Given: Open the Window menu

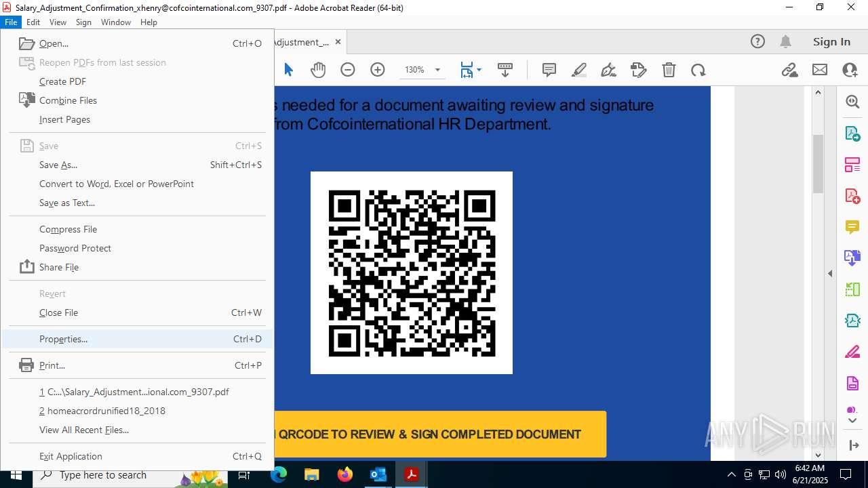Looking at the screenshot, I should [x=116, y=22].
